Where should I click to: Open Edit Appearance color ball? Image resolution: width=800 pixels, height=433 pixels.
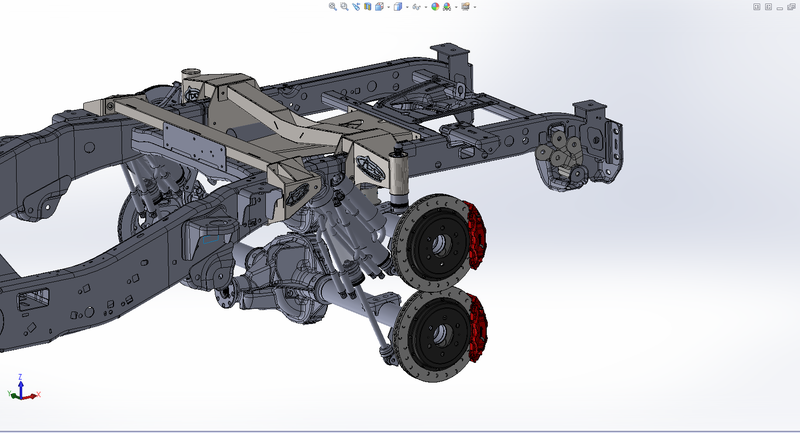point(435,7)
